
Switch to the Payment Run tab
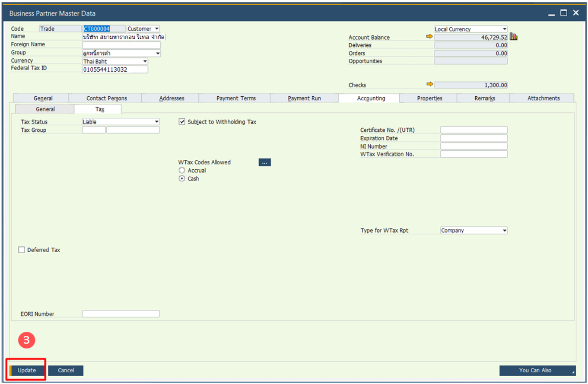click(305, 98)
